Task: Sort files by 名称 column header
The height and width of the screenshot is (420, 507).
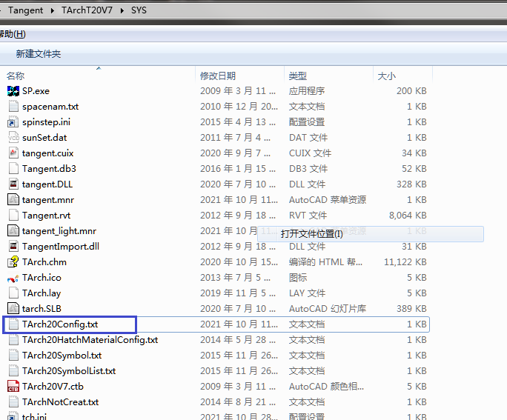Action: 16,76
